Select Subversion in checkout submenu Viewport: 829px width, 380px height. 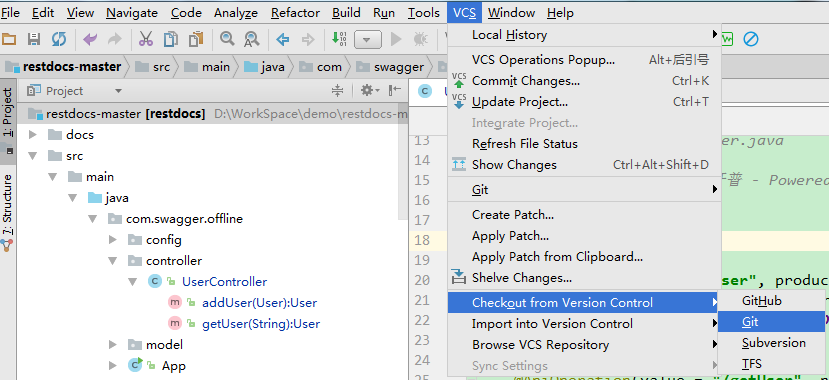click(x=772, y=342)
